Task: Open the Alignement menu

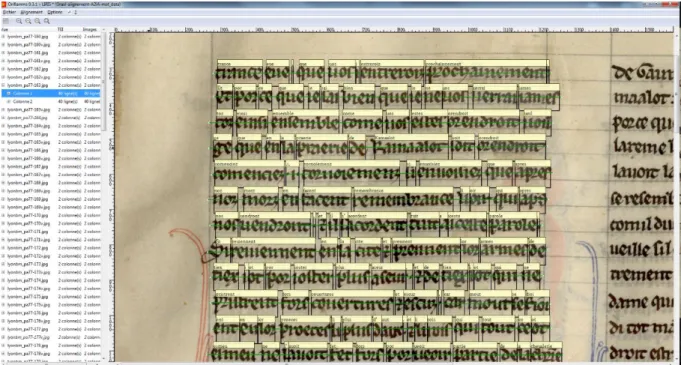Action: (x=32, y=12)
